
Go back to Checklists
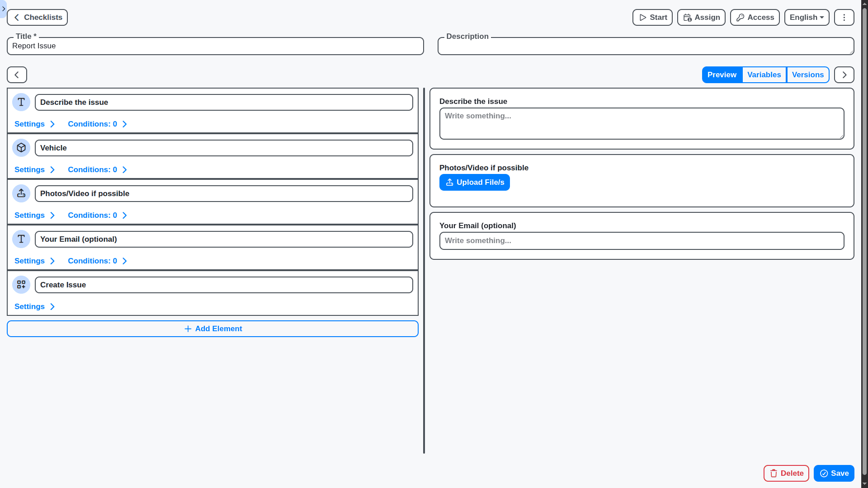pos(38,18)
